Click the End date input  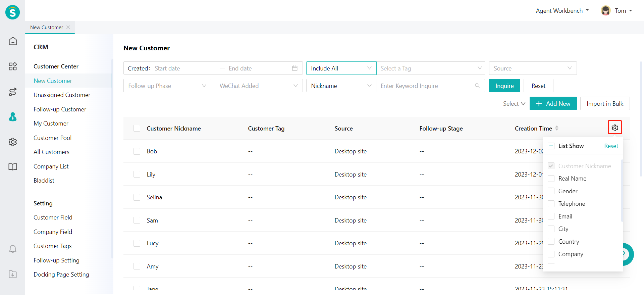[x=258, y=68]
